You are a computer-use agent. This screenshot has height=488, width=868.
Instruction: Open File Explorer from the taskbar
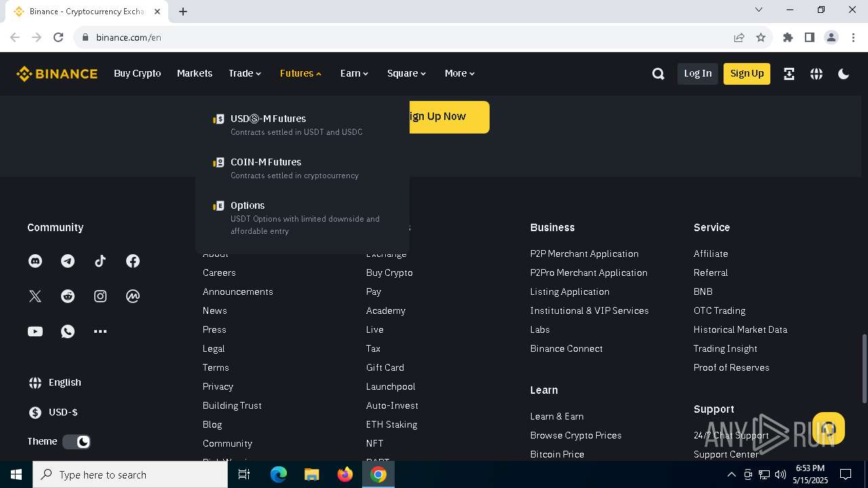coord(312,474)
